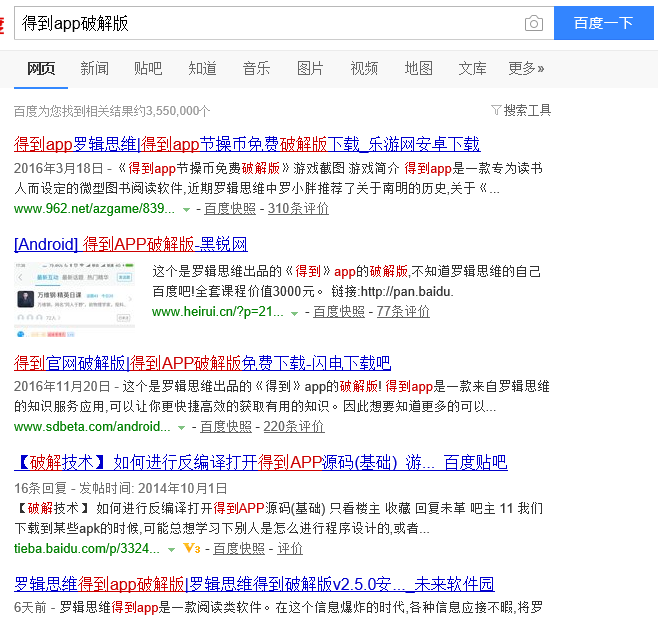
Task: Open 百度快照 for the heirui.cn result
Action: [x=339, y=312]
